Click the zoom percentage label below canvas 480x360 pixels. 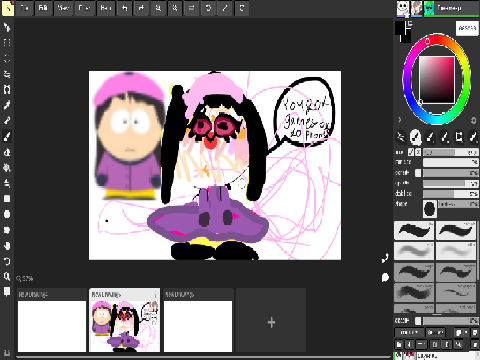click(25, 278)
